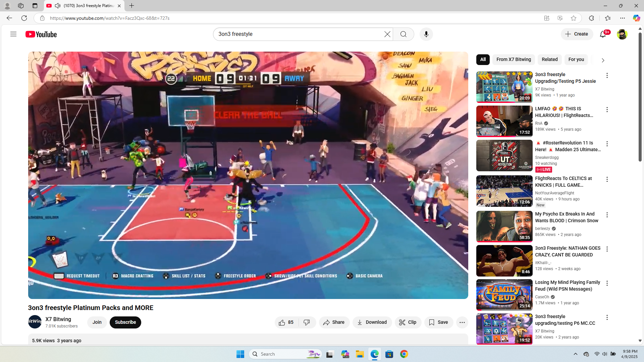Viewport: 644px width, 362px height.
Task: Open the YouTube guide hamburger menu
Action: [x=13, y=34]
